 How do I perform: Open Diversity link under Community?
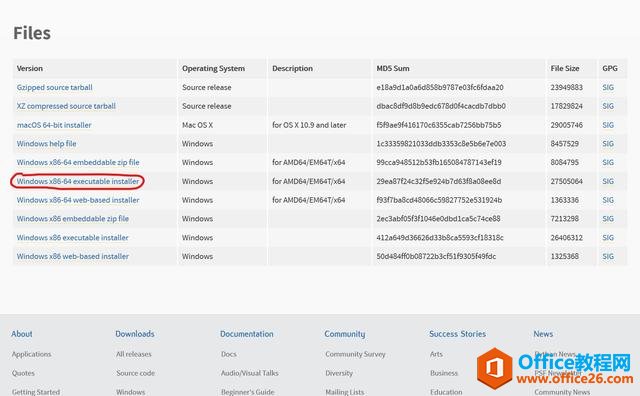coord(339,373)
